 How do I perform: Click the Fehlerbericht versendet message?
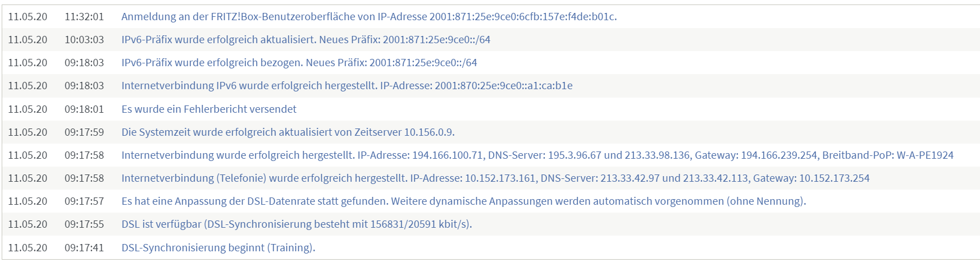point(209,109)
